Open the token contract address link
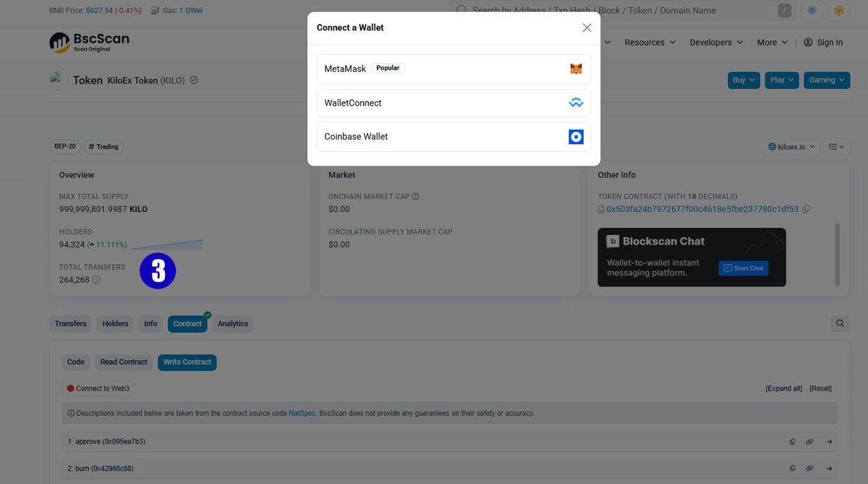Screen dimensions: 868x484 702,209
